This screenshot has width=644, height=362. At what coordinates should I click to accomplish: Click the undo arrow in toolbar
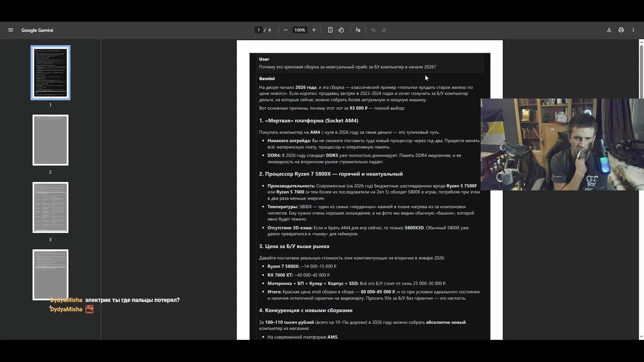tap(373, 30)
